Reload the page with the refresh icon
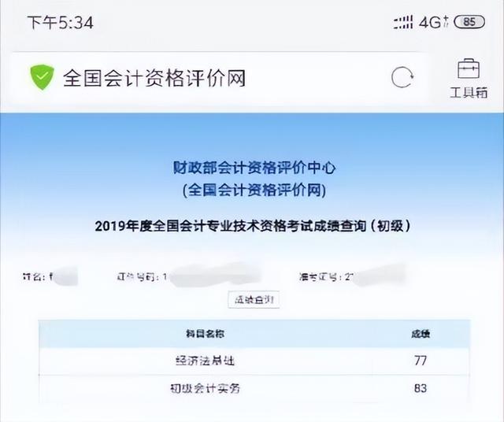 tap(402, 77)
